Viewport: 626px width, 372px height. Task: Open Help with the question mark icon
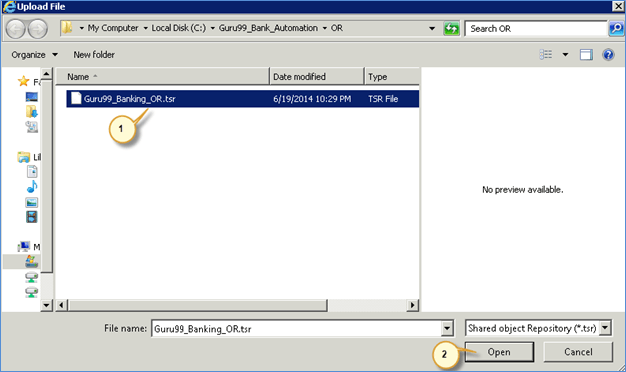coord(608,54)
